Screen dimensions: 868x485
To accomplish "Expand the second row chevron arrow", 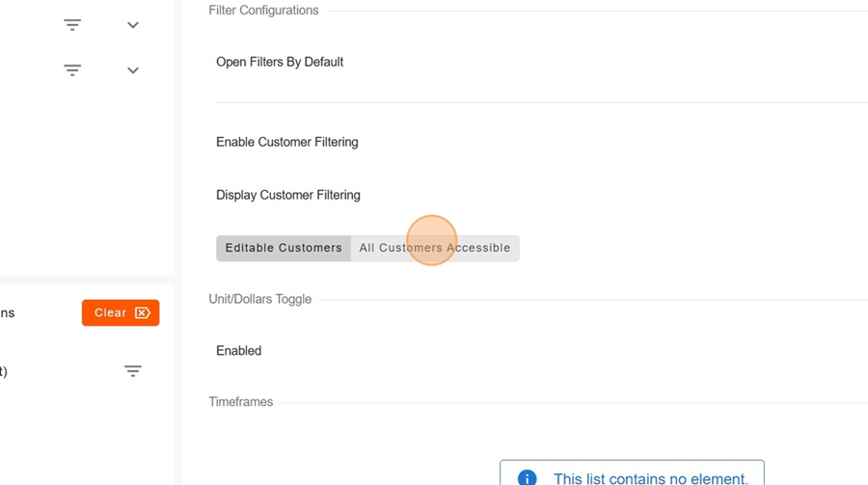I will point(133,70).
